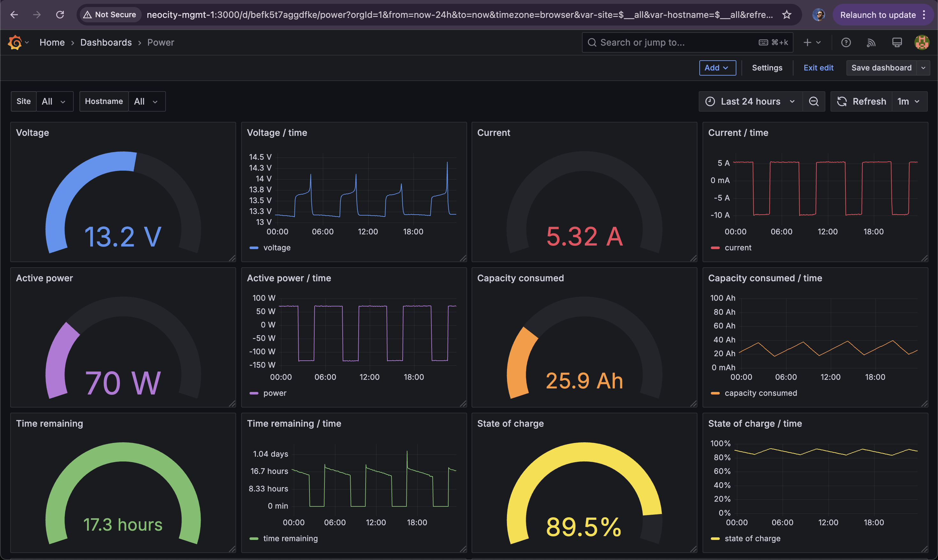
Task: Reload the page in browser
Action: [x=60, y=15]
